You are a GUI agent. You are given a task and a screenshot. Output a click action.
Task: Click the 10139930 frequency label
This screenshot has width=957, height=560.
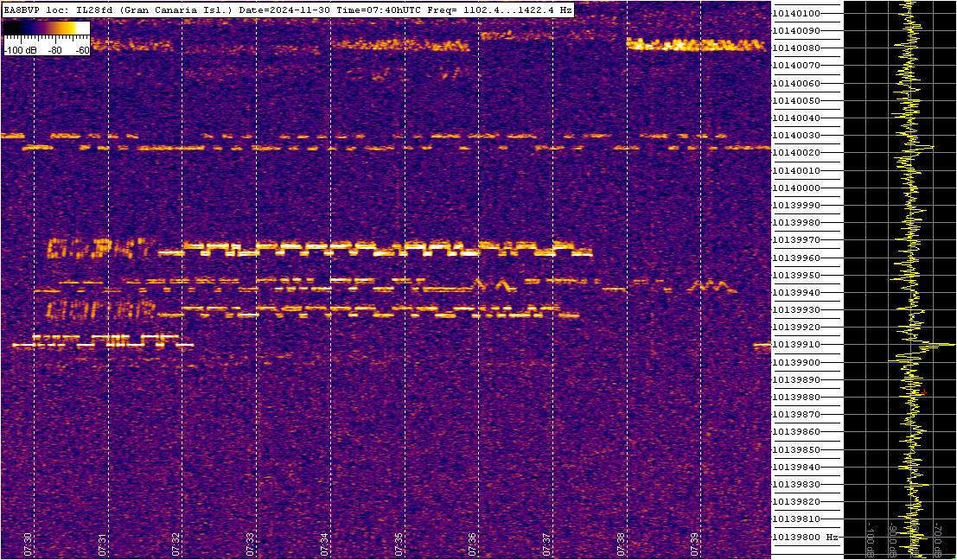point(796,310)
